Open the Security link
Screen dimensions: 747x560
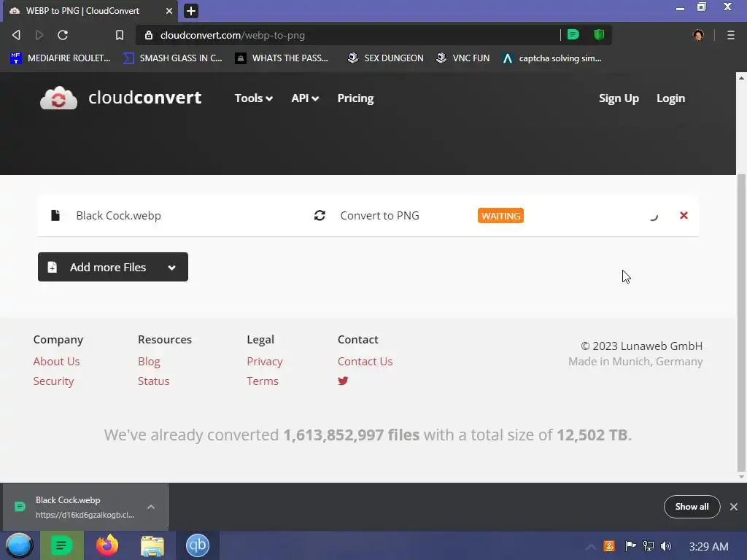point(53,381)
